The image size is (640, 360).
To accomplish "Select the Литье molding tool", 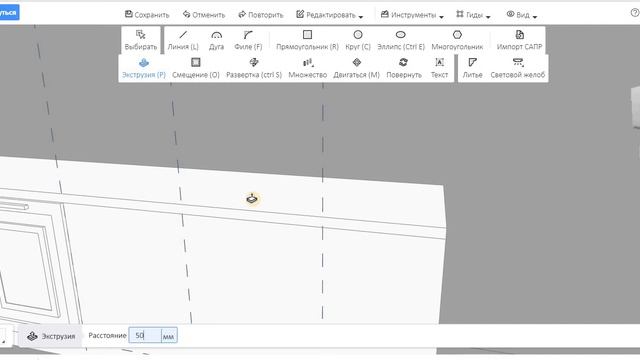I will [472, 68].
